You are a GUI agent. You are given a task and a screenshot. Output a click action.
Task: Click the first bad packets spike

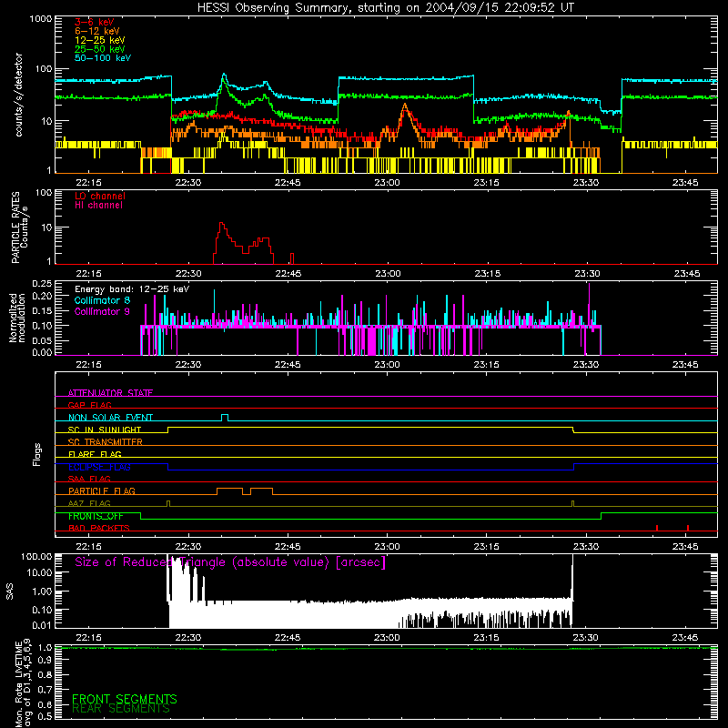click(657, 528)
